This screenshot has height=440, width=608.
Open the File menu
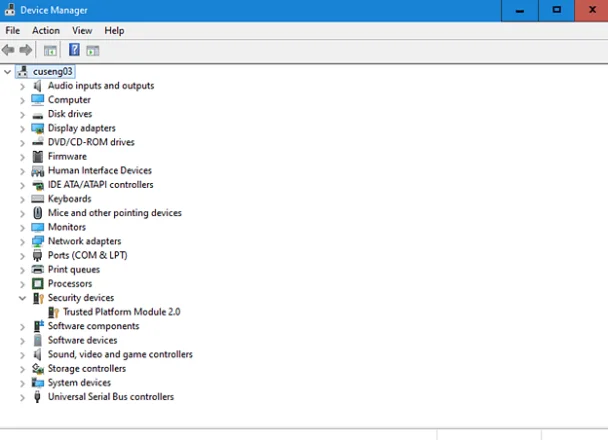click(x=12, y=31)
